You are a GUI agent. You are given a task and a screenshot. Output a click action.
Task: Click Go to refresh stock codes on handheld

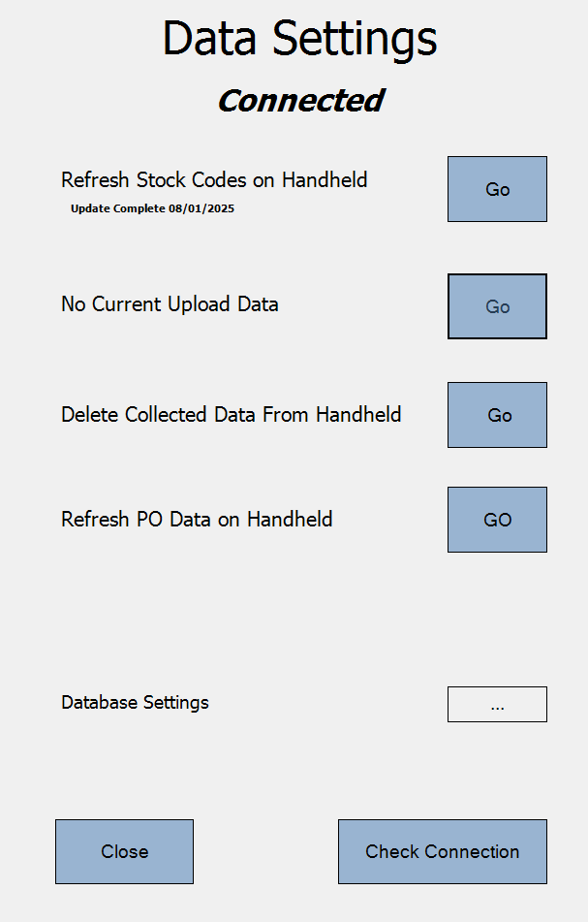(x=497, y=189)
